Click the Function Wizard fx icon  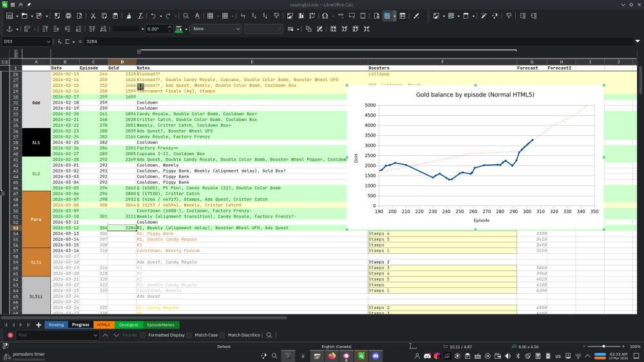59,41
